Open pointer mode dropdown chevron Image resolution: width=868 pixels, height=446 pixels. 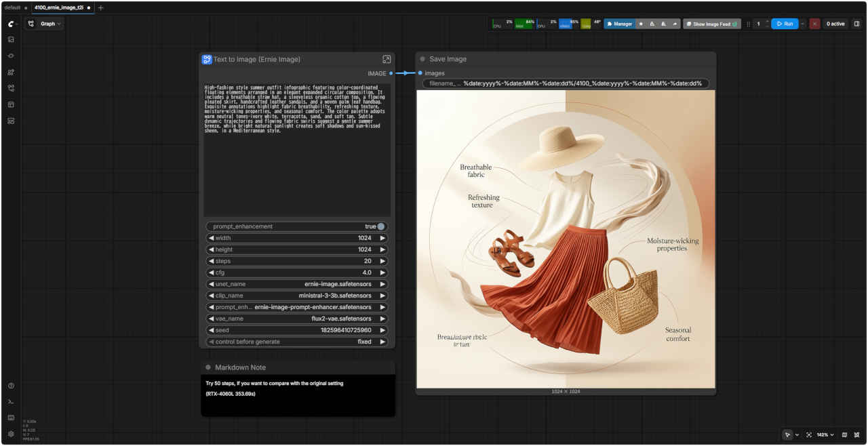797,434
